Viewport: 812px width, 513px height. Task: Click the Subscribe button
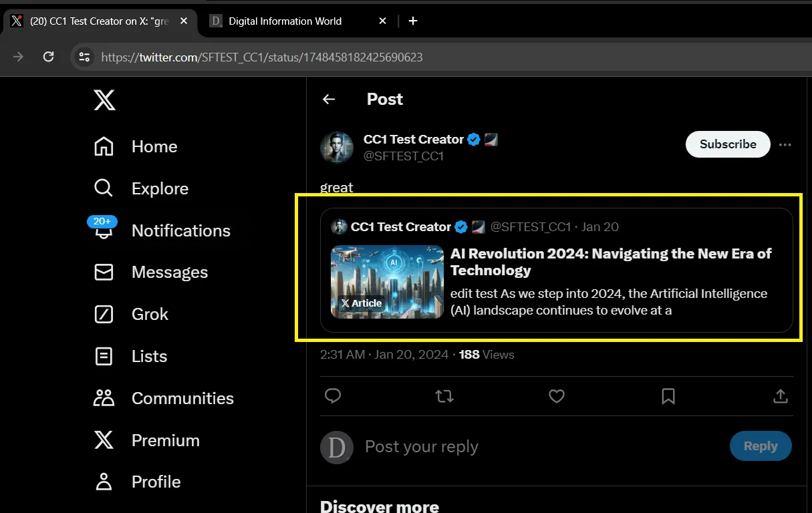tap(728, 144)
